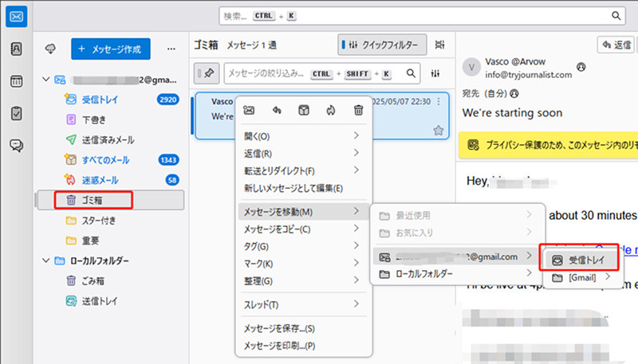The width and height of the screenshot is (638, 364).
Task: Open the filter settings sliders icon
Action: click(x=435, y=73)
